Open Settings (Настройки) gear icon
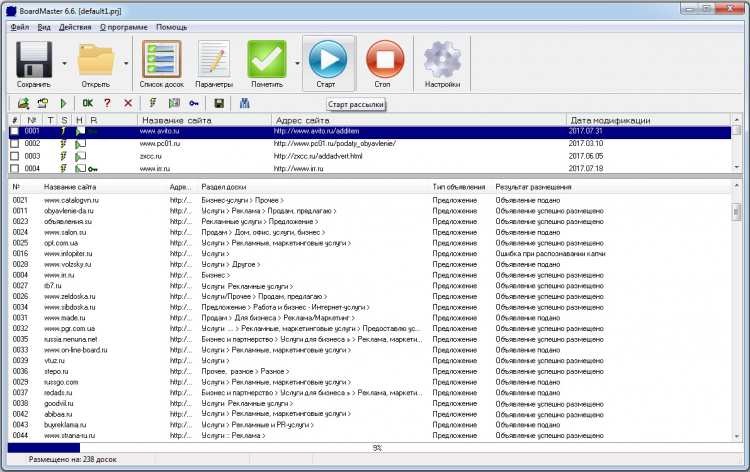This screenshot has width=750, height=472. coord(442,62)
